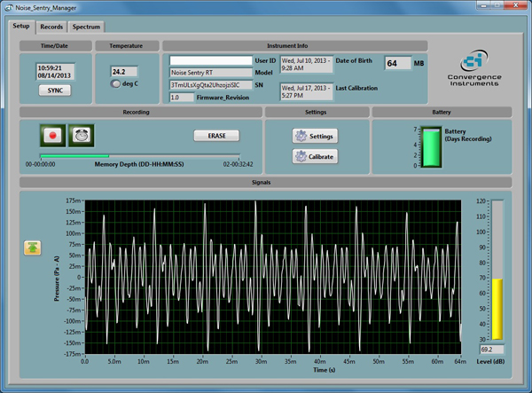Image resolution: width=532 pixels, height=393 pixels.
Task: Open the alarm clock scheduled recording button
Action: [82, 136]
